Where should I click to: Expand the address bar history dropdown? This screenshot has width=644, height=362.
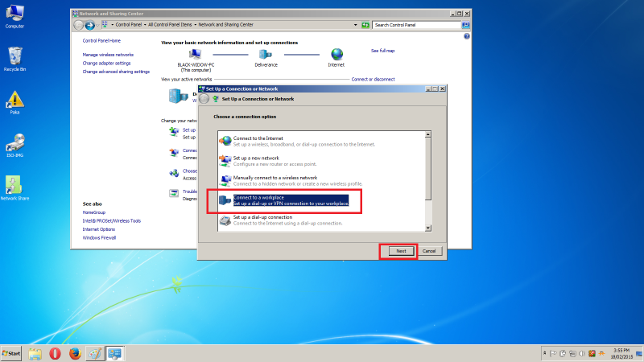point(353,25)
